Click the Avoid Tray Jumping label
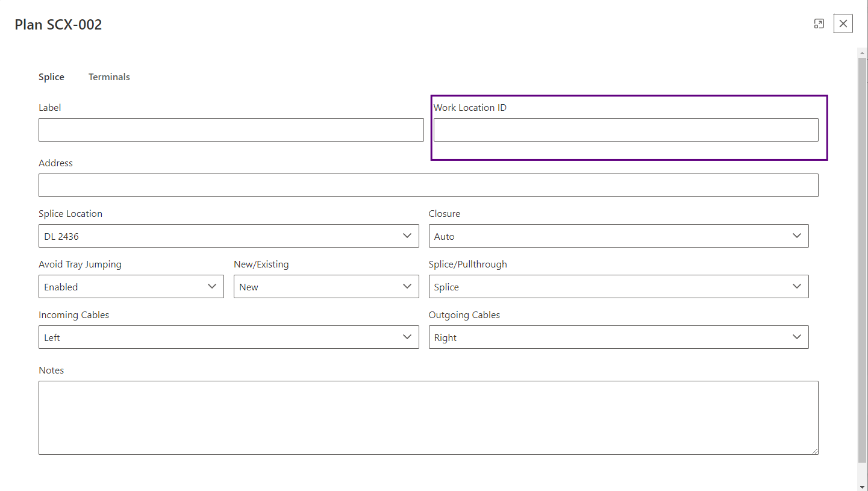The width and height of the screenshot is (868, 491). click(80, 264)
